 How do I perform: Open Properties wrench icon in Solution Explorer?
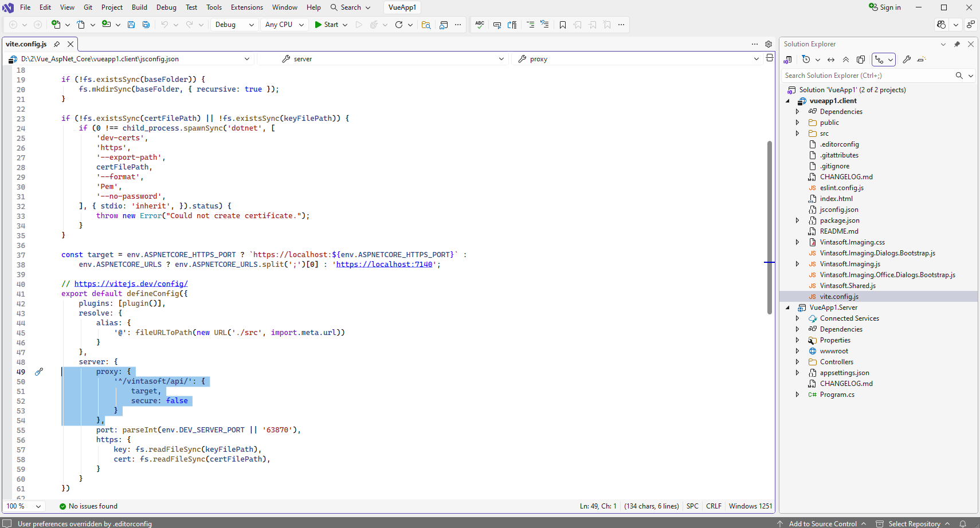tap(907, 60)
